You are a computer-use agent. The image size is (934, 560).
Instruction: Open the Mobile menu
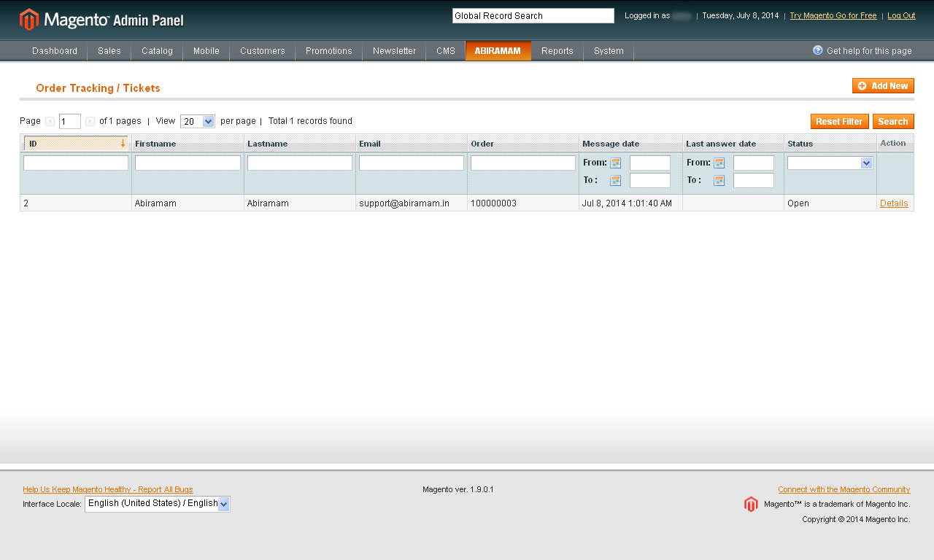[x=207, y=51]
